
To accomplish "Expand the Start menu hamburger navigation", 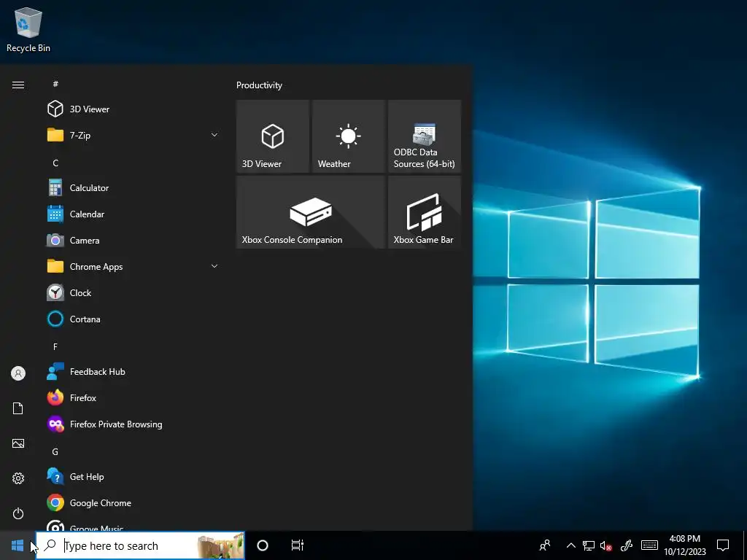I will tap(18, 85).
